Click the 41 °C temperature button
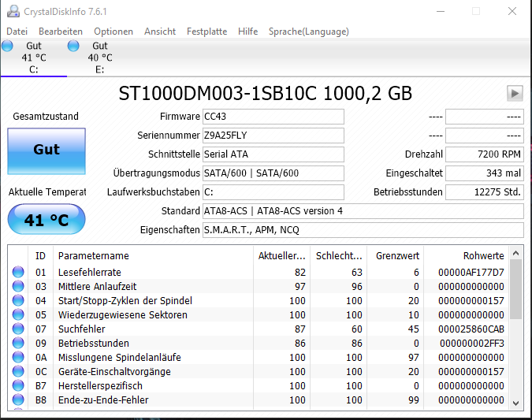This screenshot has height=420, width=532. click(x=47, y=219)
